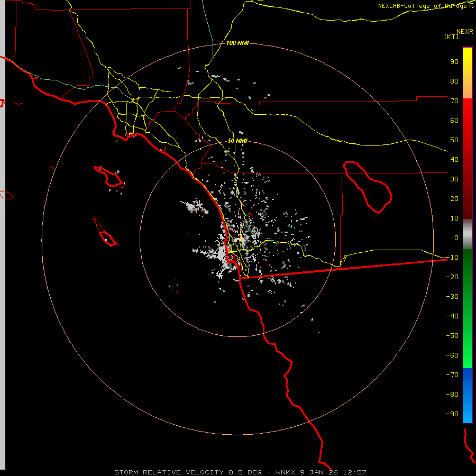Click the San Clemente Island outline
The width and height of the screenshot is (476, 476).
click(105, 232)
